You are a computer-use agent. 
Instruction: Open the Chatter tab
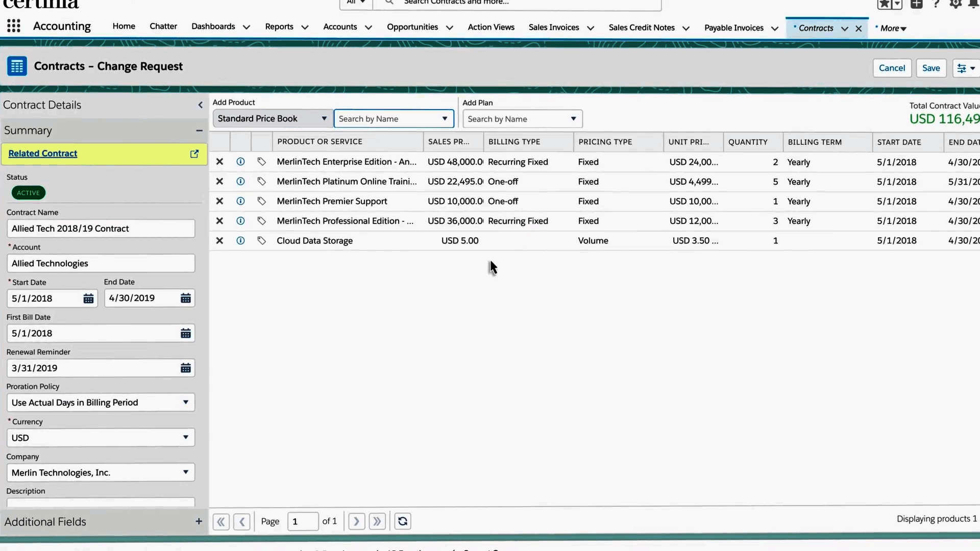(x=163, y=27)
